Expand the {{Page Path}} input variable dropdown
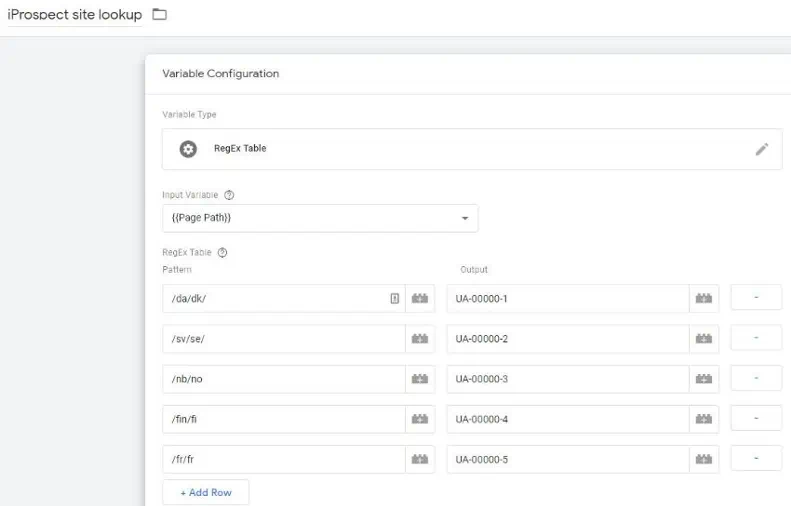Image resolution: width=791 pixels, height=506 pixels. [465, 218]
